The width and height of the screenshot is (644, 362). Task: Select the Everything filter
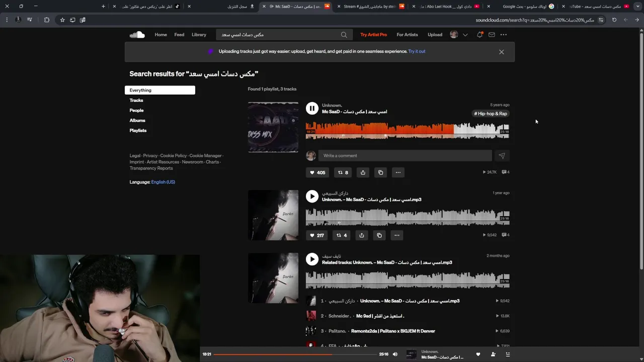click(160, 90)
